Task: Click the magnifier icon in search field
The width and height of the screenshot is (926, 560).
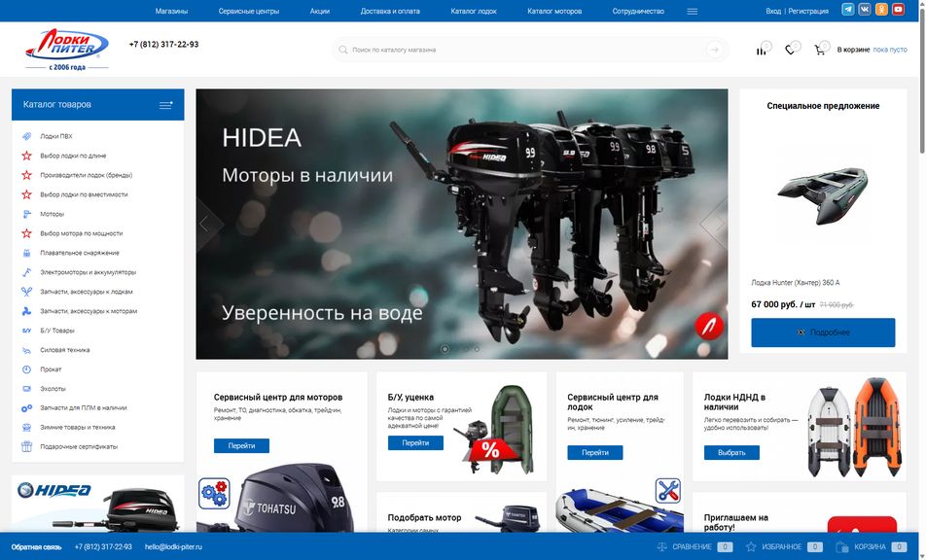Action: [x=342, y=50]
